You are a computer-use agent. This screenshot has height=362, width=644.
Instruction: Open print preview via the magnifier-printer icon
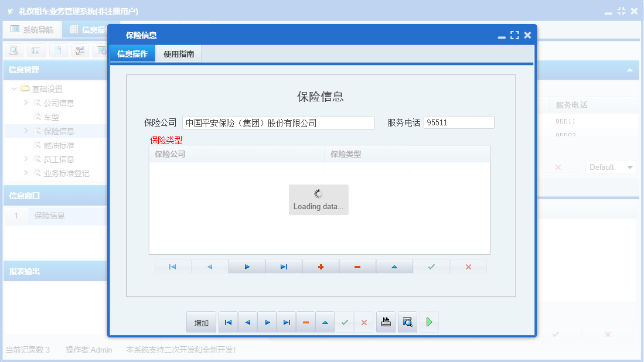pos(407,322)
